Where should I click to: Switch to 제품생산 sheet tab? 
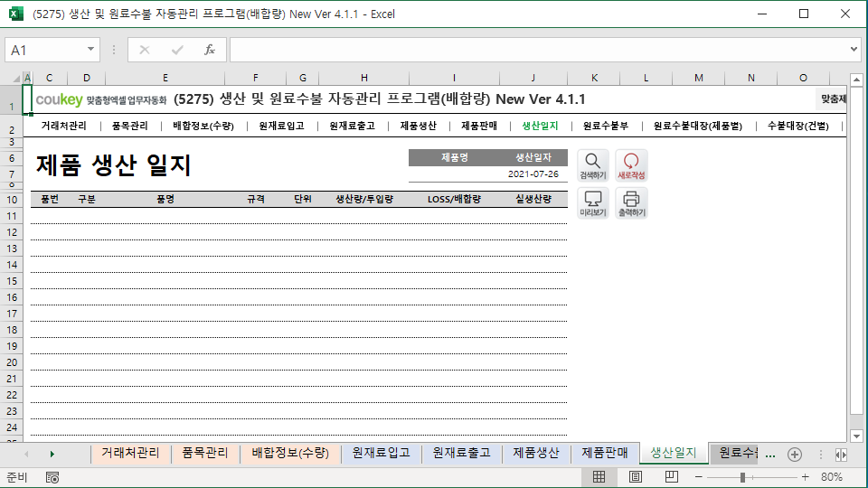[x=535, y=453]
